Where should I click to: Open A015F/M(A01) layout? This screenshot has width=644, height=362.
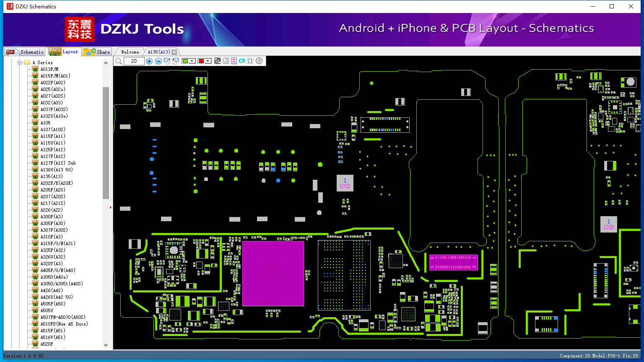55,76
